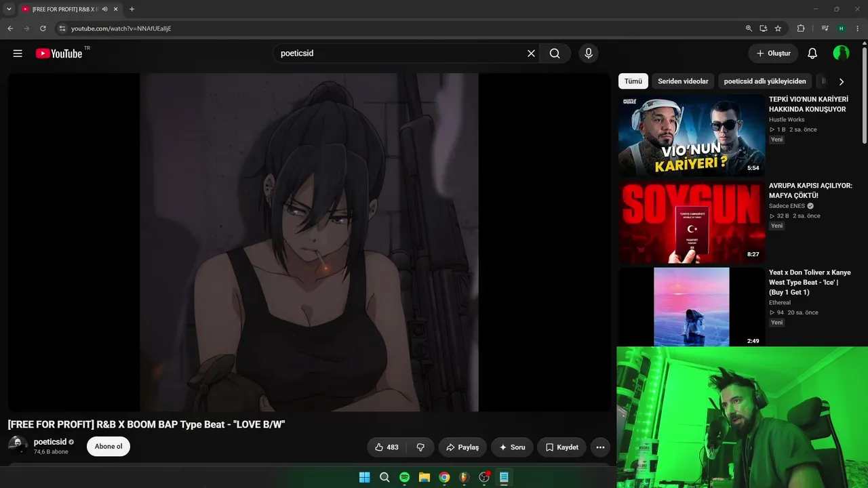This screenshot has width=868, height=488.
Task: Open the YouTube guide hamburger menu
Action: point(18,54)
